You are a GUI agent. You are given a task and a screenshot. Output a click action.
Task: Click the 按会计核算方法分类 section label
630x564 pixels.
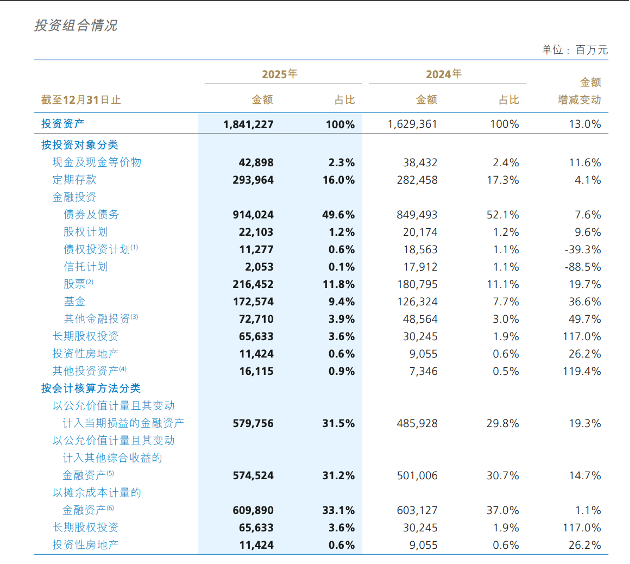[91, 388]
